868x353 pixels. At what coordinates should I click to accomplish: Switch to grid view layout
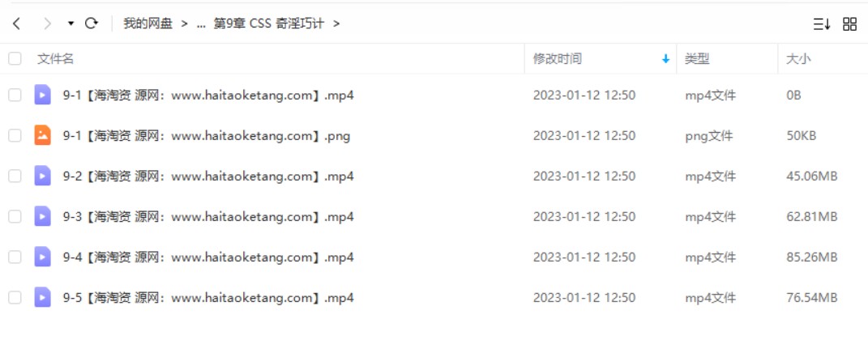[x=849, y=23]
